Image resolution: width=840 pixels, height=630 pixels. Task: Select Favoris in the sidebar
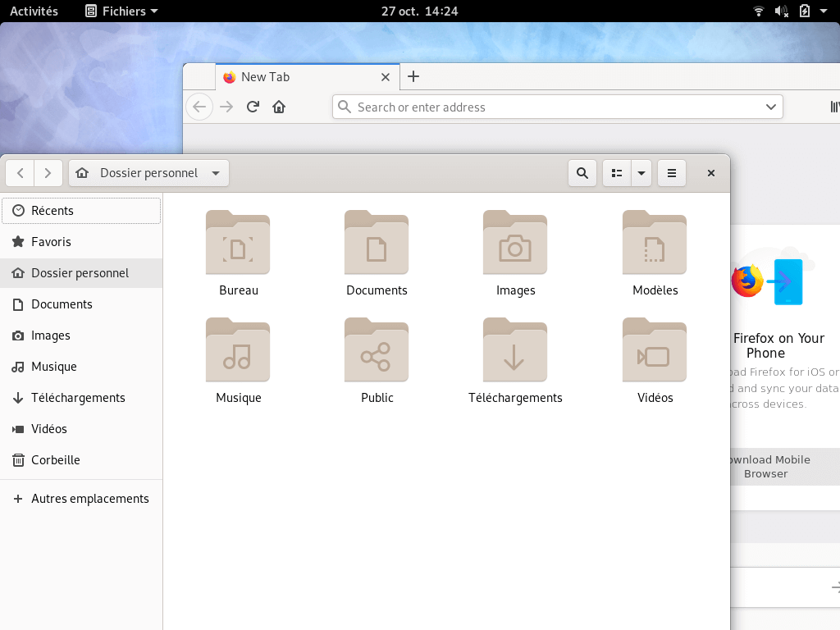pos(81,242)
